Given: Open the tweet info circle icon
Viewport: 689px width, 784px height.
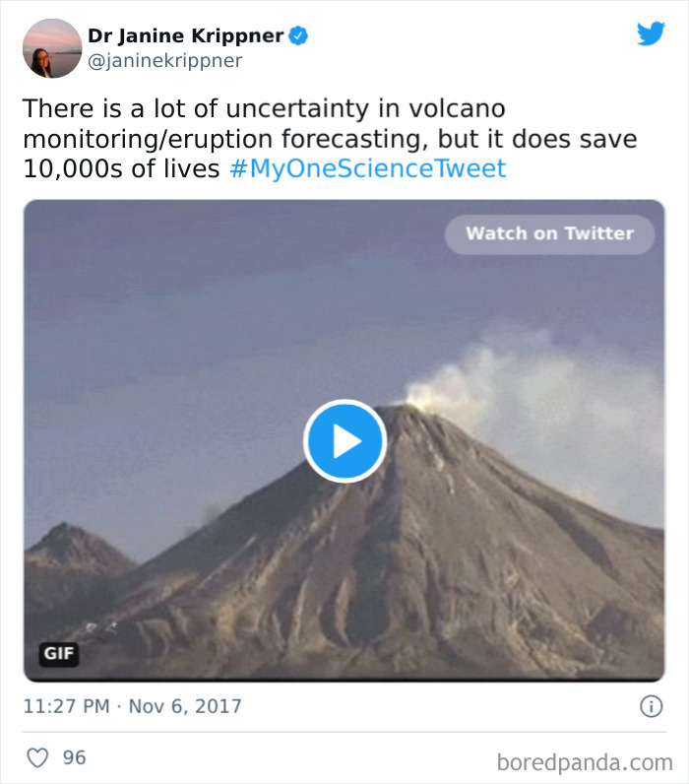Looking at the screenshot, I should 651,706.
